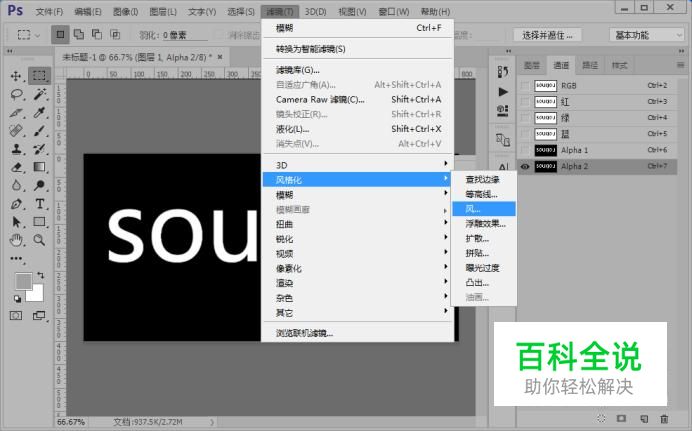Select the Eraser tool
Viewport: 692px width, 431px height.
point(16,167)
